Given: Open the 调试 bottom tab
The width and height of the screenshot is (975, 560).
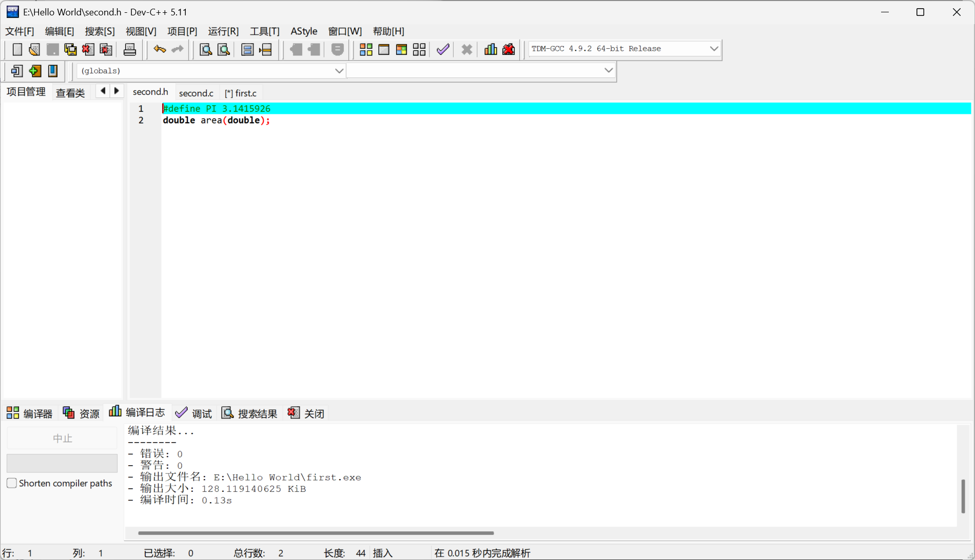Looking at the screenshot, I should point(193,413).
